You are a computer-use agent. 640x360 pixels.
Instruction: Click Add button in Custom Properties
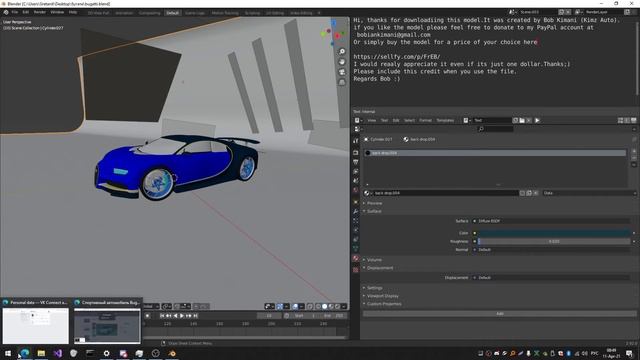[x=500, y=314]
